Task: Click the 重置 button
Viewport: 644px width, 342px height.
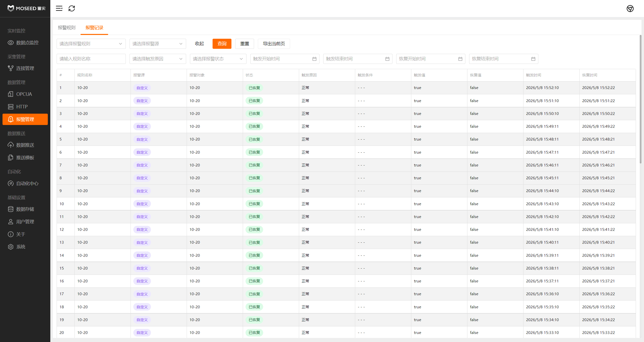Action: coord(245,44)
